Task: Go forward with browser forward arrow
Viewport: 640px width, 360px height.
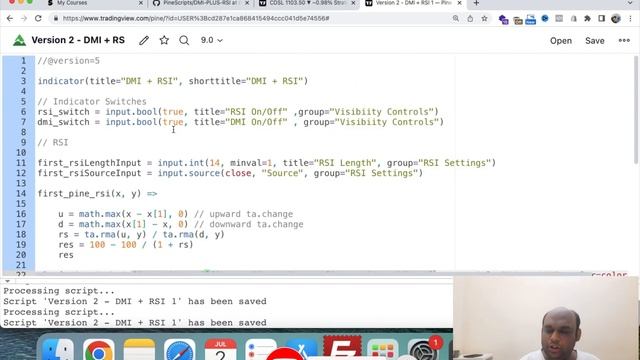Action: 24,18
